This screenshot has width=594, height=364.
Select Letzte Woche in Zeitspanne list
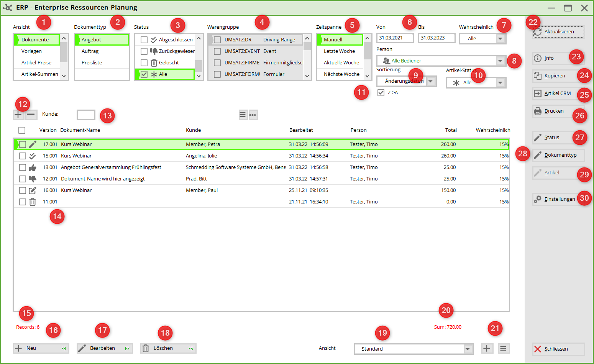pyautogui.click(x=339, y=51)
